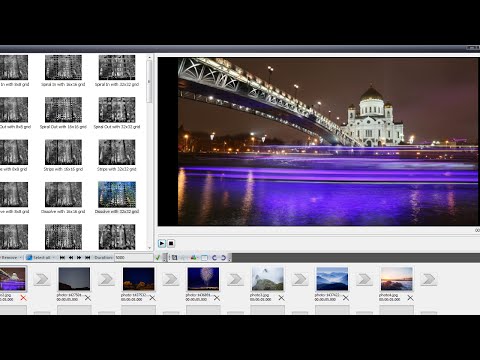
Task: Open the Select all dropdown arrow
Action: tap(55, 257)
